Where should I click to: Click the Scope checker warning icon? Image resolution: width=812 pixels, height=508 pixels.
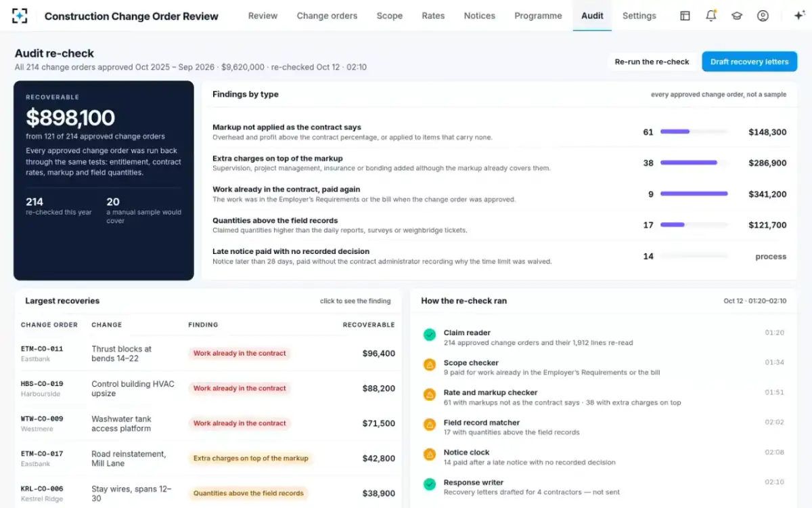pyautogui.click(x=429, y=364)
